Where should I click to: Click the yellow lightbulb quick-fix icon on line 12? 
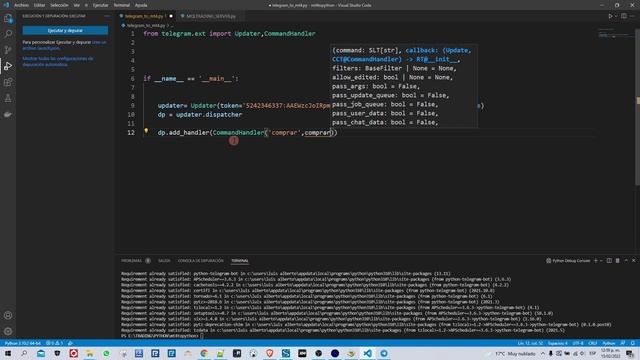pyautogui.click(x=146, y=131)
